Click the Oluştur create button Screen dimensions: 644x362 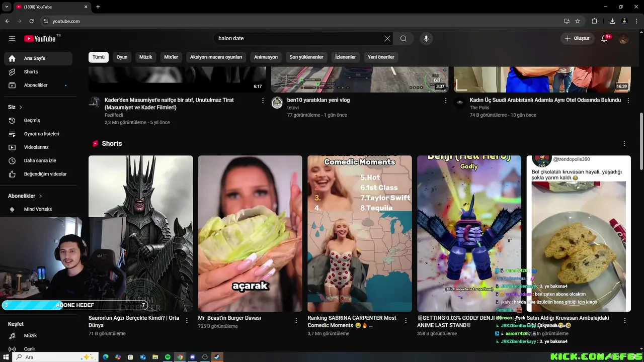pos(578,38)
